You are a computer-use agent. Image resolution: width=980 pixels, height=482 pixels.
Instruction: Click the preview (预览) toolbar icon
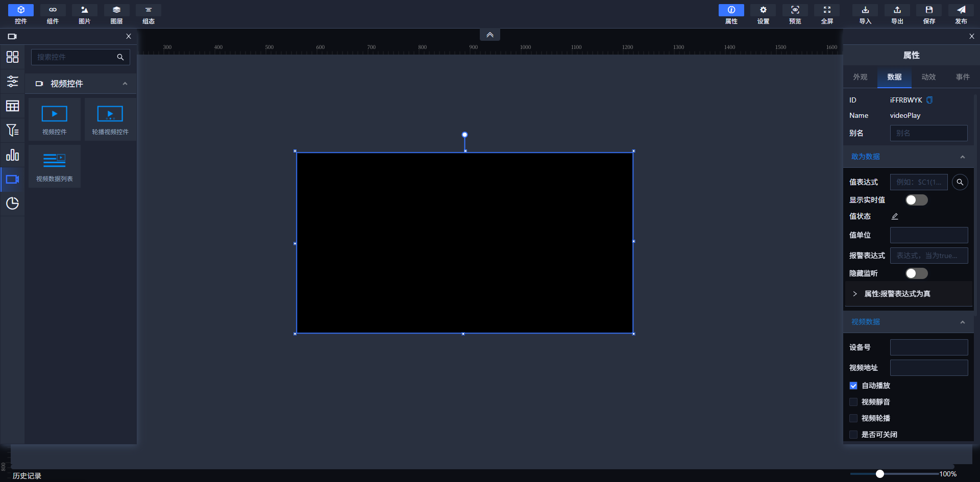tap(795, 14)
